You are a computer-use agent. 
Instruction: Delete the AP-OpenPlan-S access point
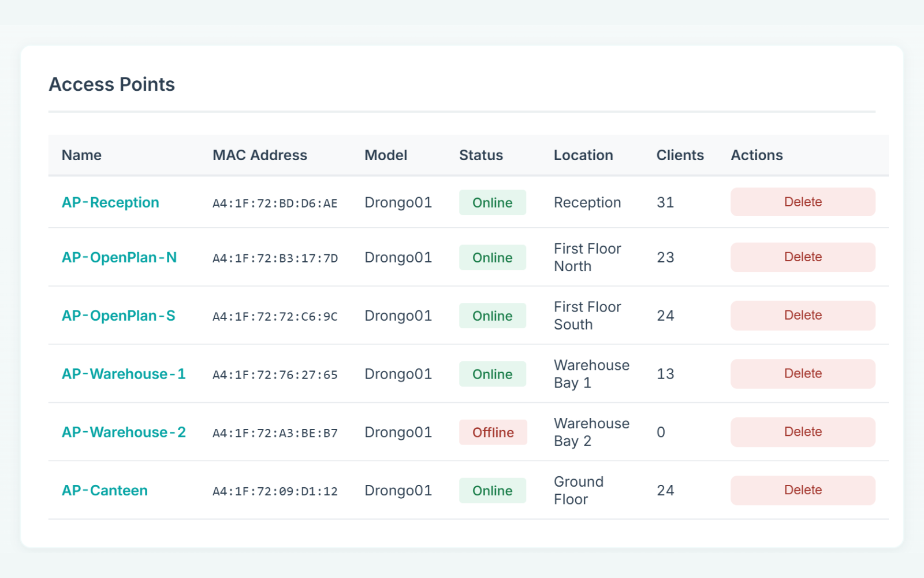click(x=803, y=316)
